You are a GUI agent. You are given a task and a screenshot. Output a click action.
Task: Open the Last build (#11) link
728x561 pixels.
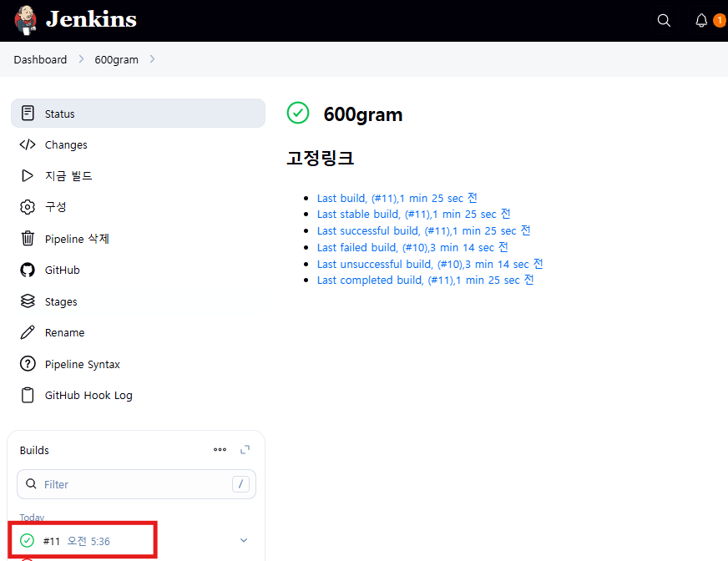(x=397, y=198)
